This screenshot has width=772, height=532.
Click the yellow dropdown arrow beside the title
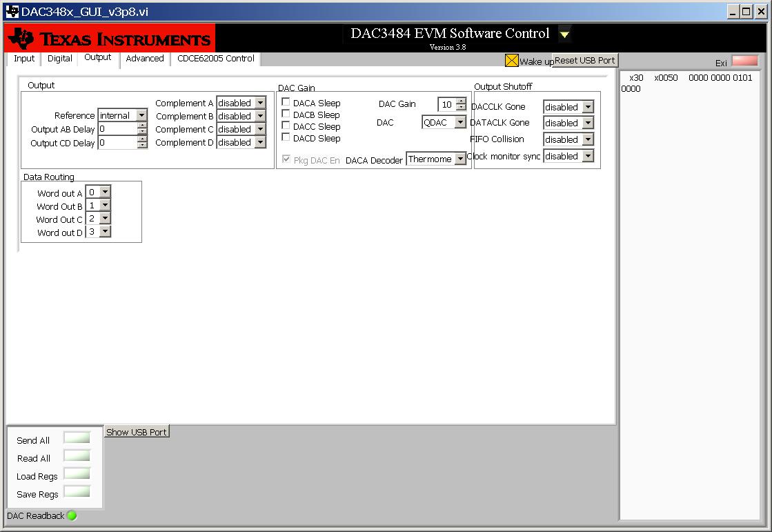565,35
